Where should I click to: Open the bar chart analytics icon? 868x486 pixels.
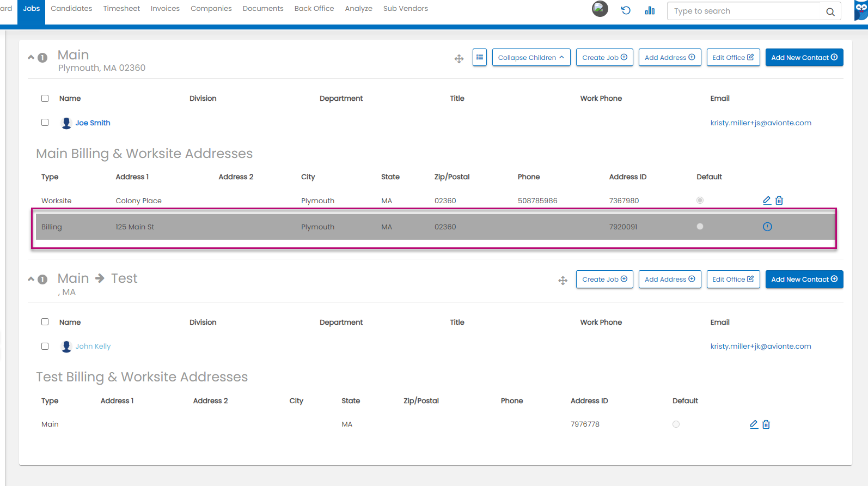650,10
